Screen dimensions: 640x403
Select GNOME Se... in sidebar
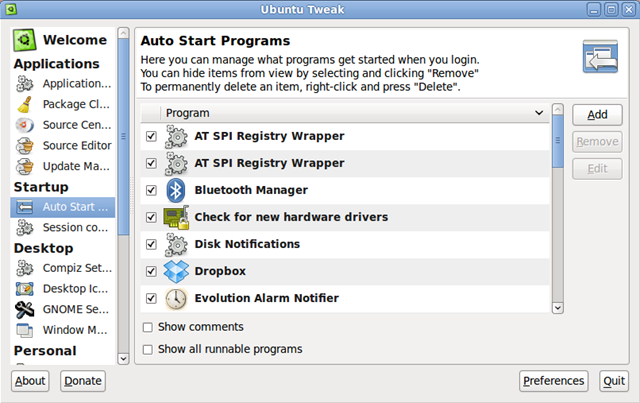(x=62, y=309)
